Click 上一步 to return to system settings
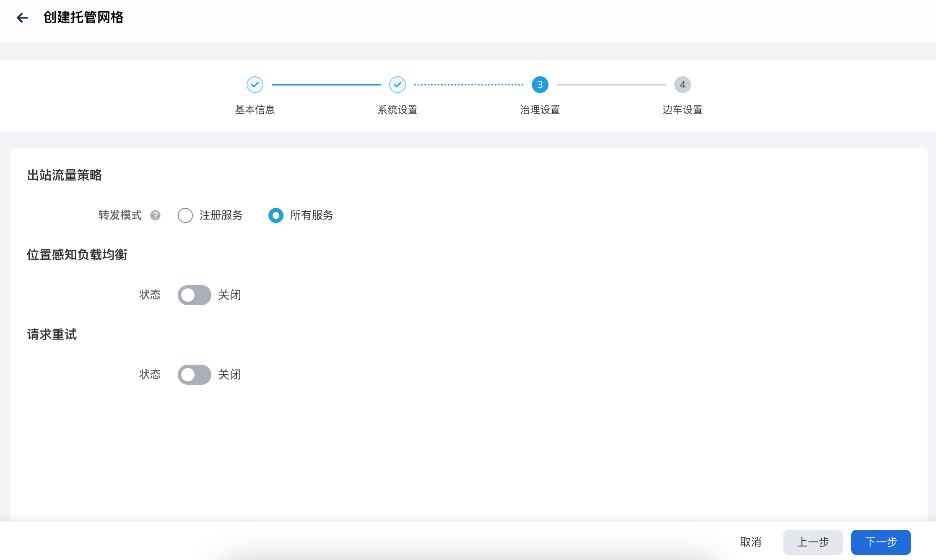 coord(813,542)
